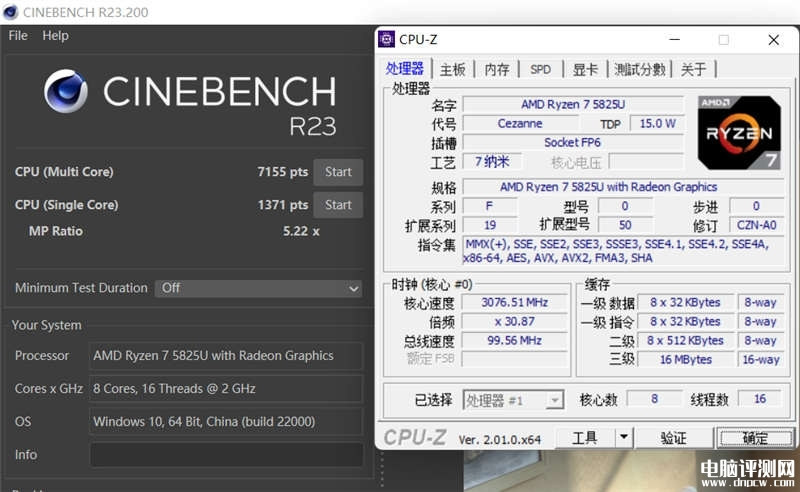Click the Cores x GHz field
800x492 pixels.
[226, 389]
